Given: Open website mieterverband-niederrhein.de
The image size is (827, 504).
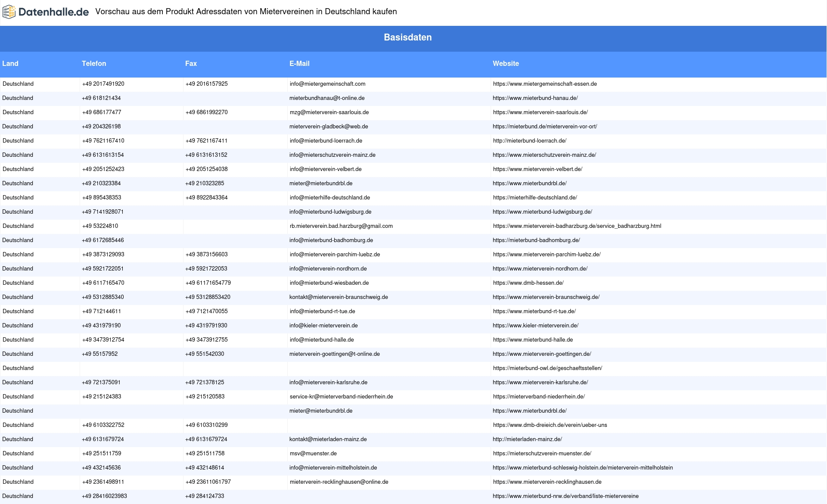Looking at the screenshot, I should pos(539,397).
